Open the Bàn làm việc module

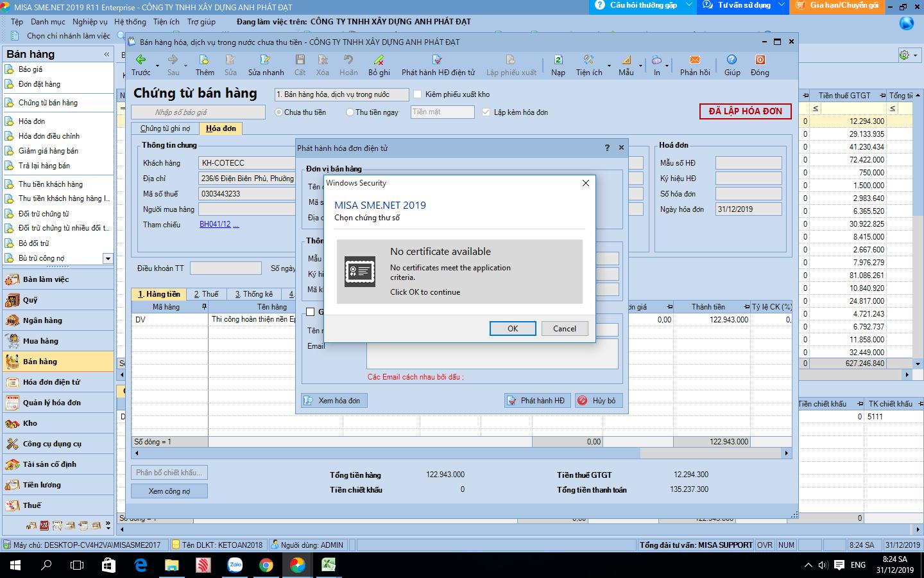pos(58,279)
